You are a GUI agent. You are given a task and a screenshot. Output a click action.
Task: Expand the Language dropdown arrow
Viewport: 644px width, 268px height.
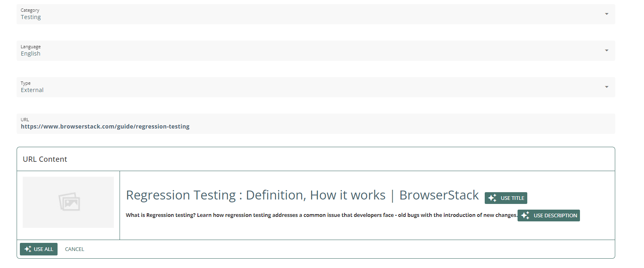click(606, 51)
